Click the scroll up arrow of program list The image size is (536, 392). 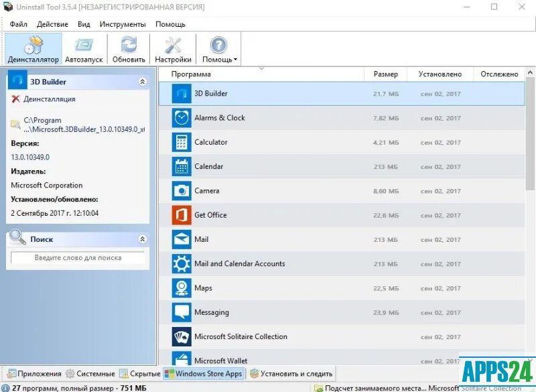click(530, 72)
